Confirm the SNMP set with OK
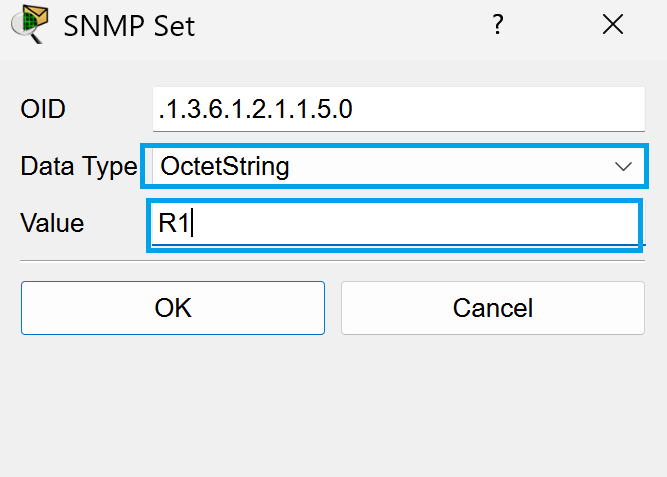This screenshot has height=477, width=667. [173, 308]
